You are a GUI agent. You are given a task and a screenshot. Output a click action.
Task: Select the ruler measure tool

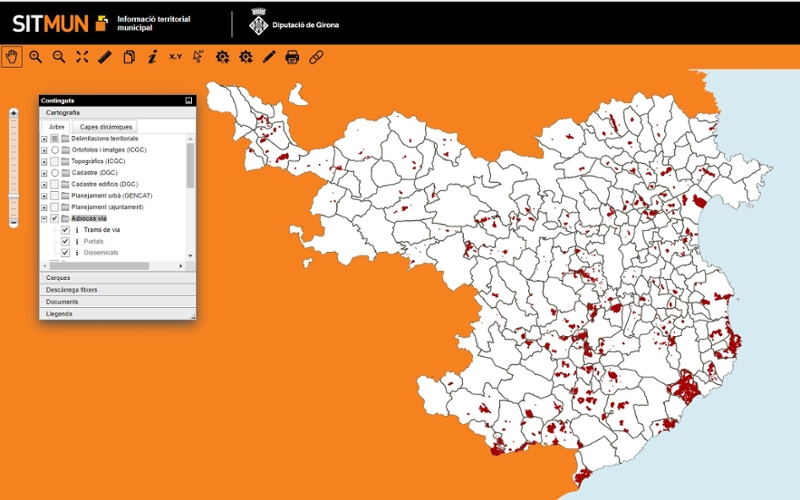pos(106,57)
